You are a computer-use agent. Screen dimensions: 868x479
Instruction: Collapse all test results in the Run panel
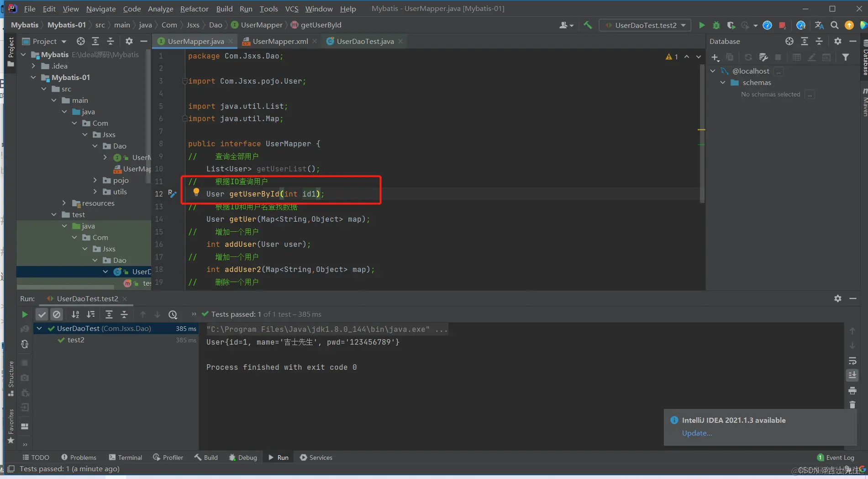[x=124, y=314]
